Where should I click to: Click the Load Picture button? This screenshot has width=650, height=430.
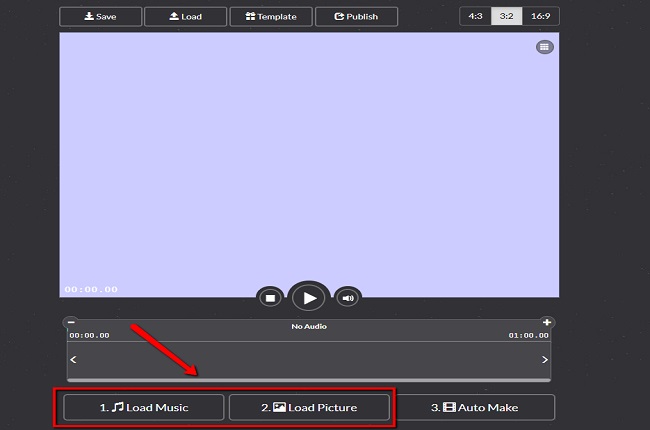pos(309,408)
